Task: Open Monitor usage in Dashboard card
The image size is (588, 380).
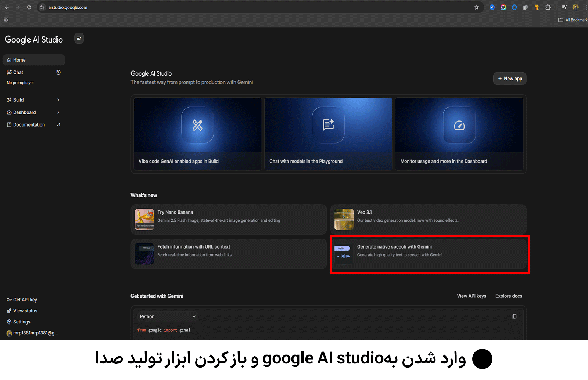Action: click(459, 134)
